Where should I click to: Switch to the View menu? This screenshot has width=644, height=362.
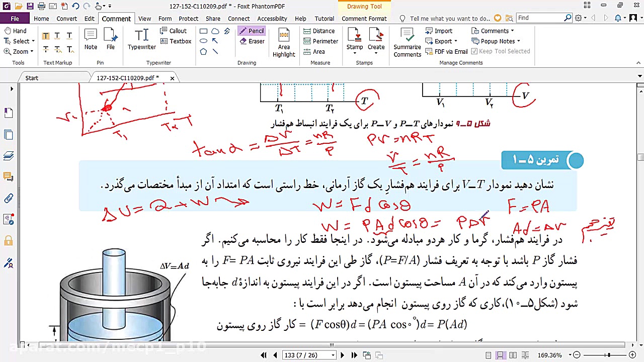click(x=144, y=19)
